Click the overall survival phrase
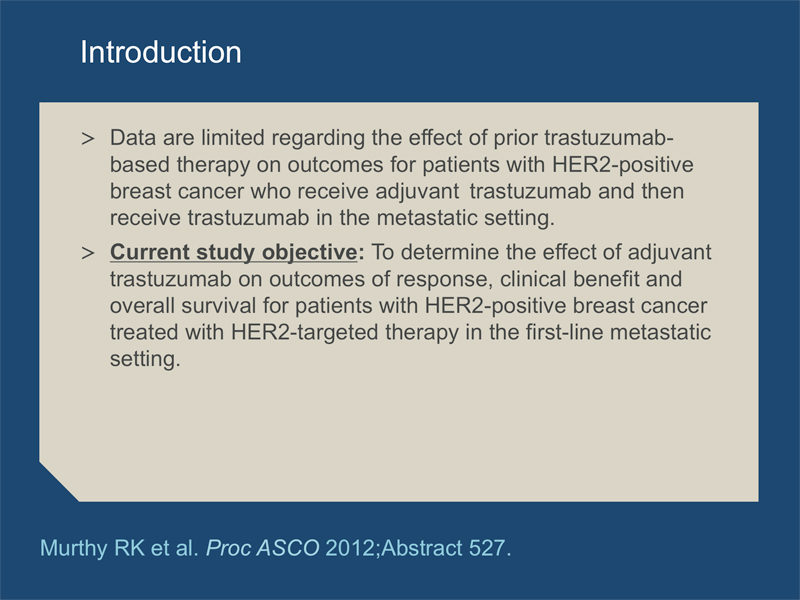This screenshot has height=600, width=800. coord(183,306)
